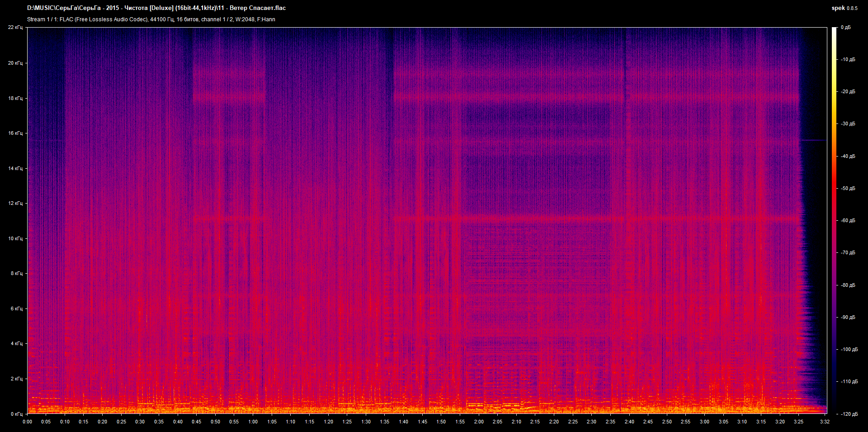Click the 10 кГц frequency axis label
Screen dimensions: 868x432
click(x=15, y=238)
